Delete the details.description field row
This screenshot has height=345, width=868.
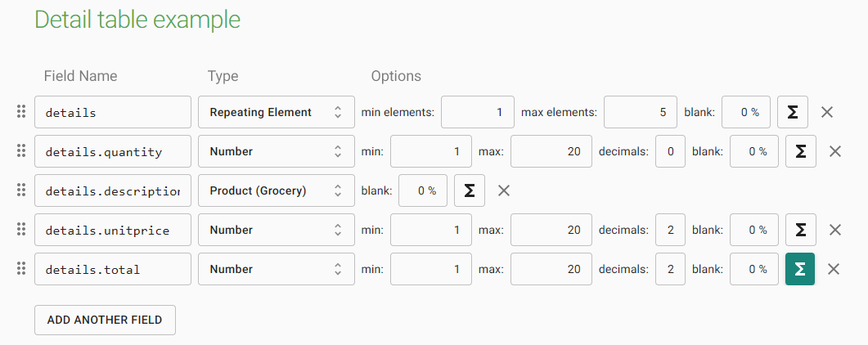tap(504, 190)
